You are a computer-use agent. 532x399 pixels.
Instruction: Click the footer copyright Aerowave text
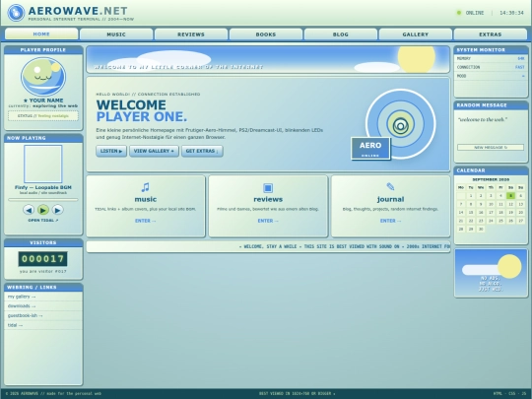53,393
